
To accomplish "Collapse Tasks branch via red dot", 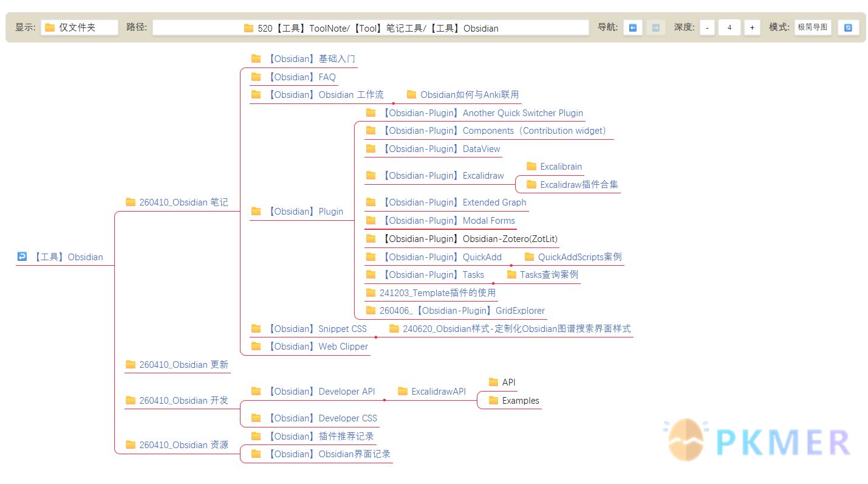I will point(493,283).
